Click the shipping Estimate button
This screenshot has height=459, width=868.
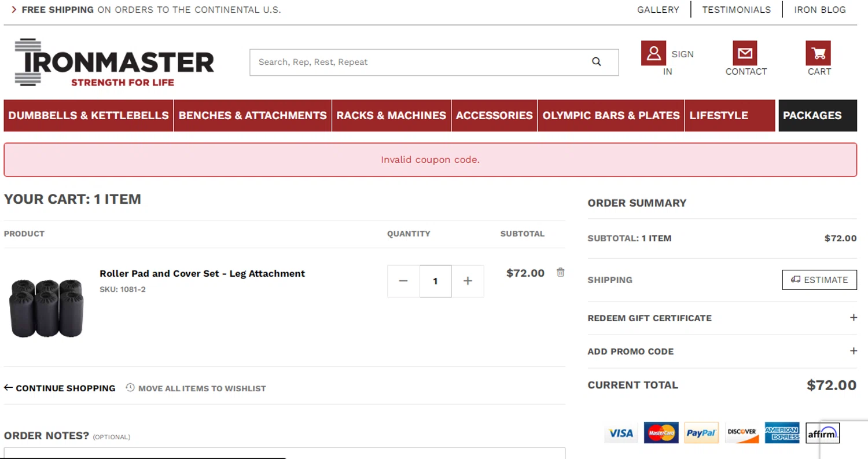point(819,280)
